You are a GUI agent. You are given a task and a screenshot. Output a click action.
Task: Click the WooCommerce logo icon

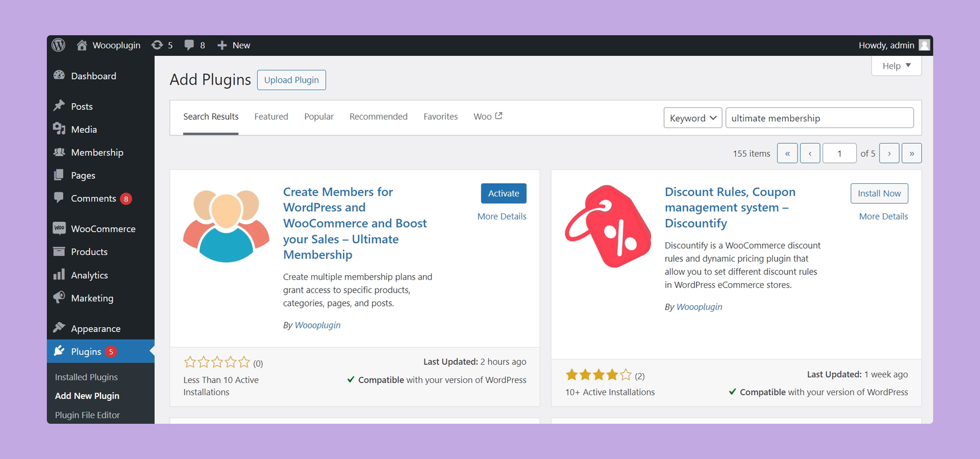[x=59, y=228]
